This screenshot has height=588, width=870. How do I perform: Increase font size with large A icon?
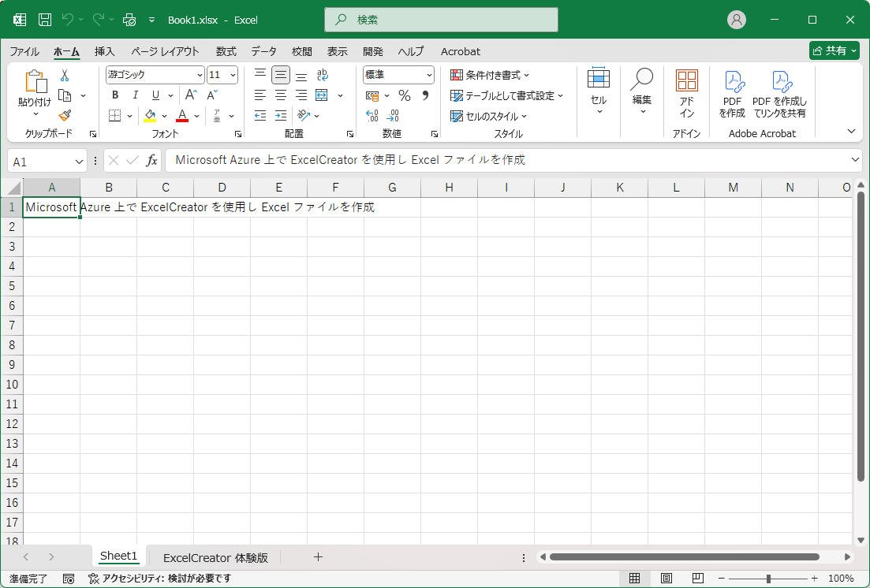(x=191, y=95)
